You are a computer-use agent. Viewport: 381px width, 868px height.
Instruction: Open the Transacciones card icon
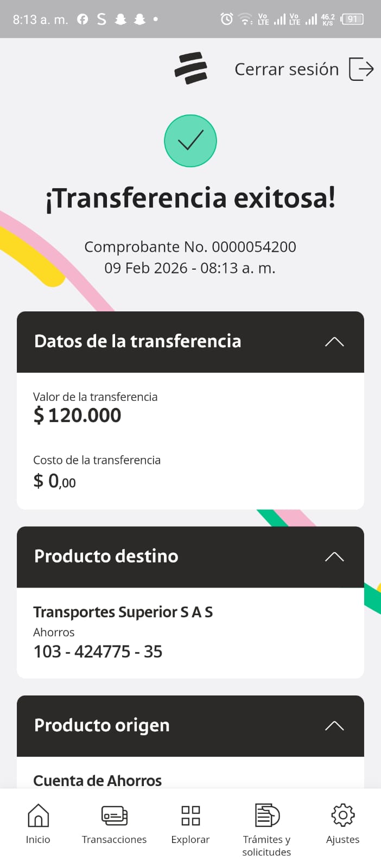pyautogui.click(x=114, y=815)
